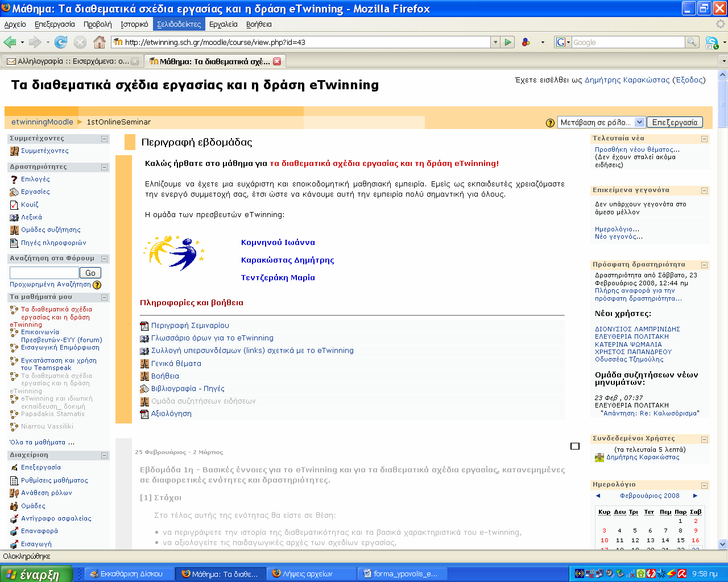Click the Reload page icon

[61, 42]
